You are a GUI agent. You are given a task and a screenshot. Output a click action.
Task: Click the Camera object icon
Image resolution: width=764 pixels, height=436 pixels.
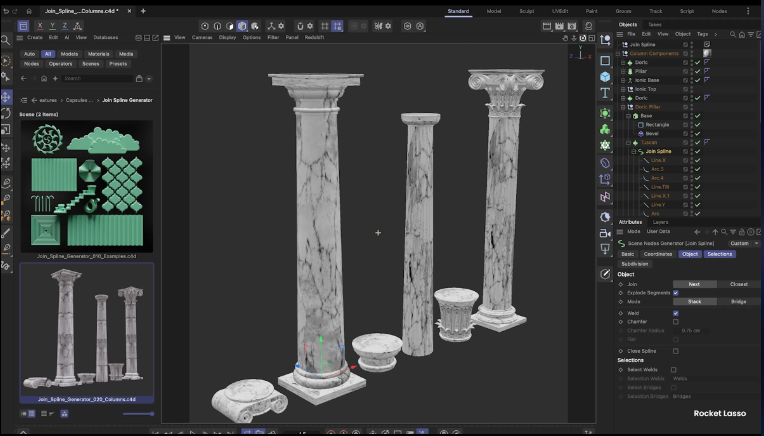pyautogui.click(x=605, y=232)
